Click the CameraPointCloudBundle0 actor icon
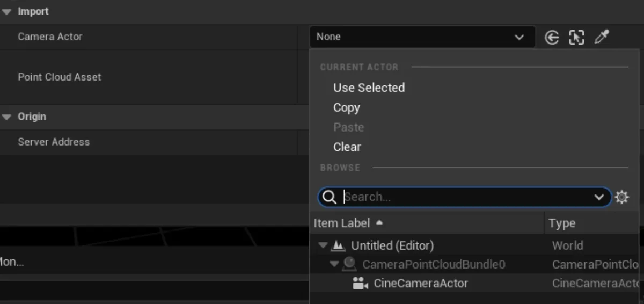Image resolution: width=644 pixels, height=304 pixels. pos(349,264)
